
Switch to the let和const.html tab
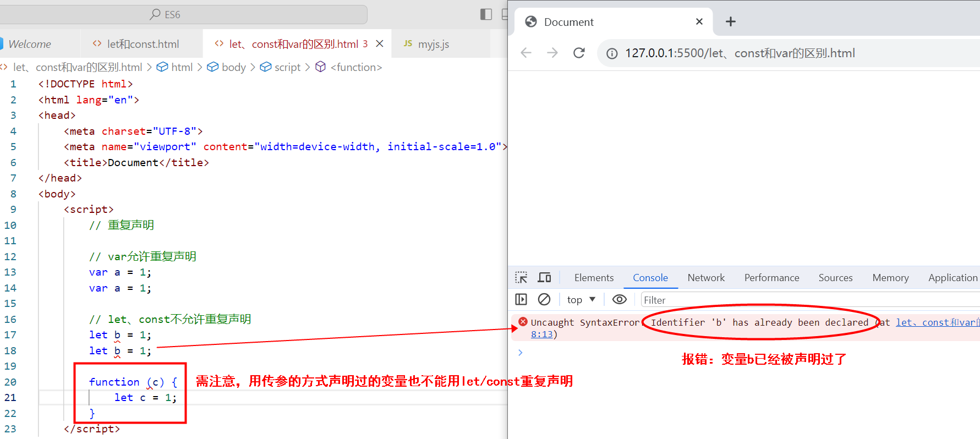pos(143,44)
